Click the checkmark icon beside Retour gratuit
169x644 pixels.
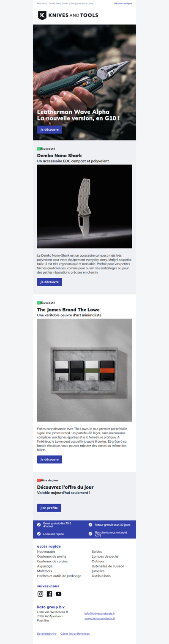click(x=90, y=525)
